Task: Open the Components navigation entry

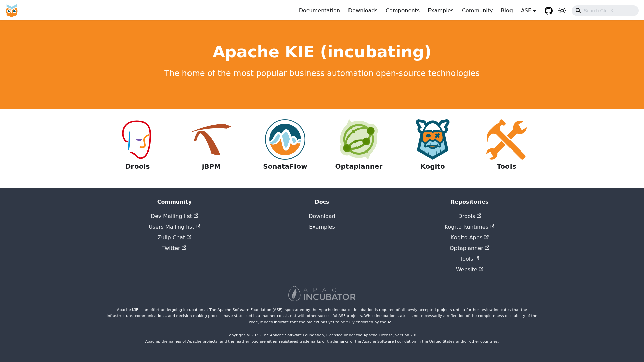Action: pos(402,10)
